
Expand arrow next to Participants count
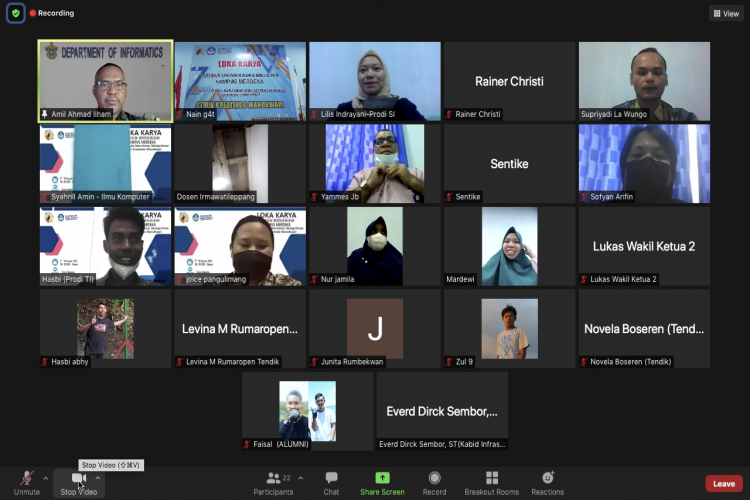point(300,478)
